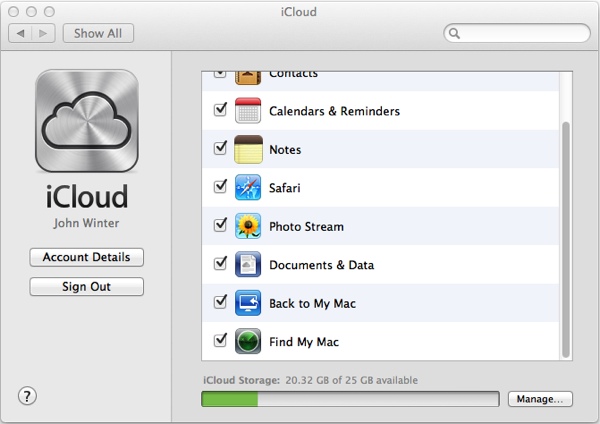Viewport: 600px width, 424px height.
Task: Click the Back to My Mac icon
Action: [x=248, y=303]
